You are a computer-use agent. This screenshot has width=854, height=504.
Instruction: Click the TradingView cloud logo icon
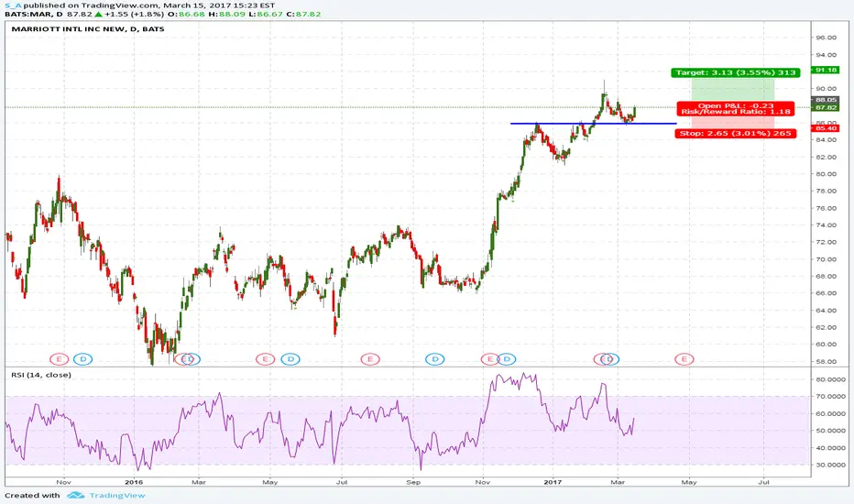click(x=76, y=495)
